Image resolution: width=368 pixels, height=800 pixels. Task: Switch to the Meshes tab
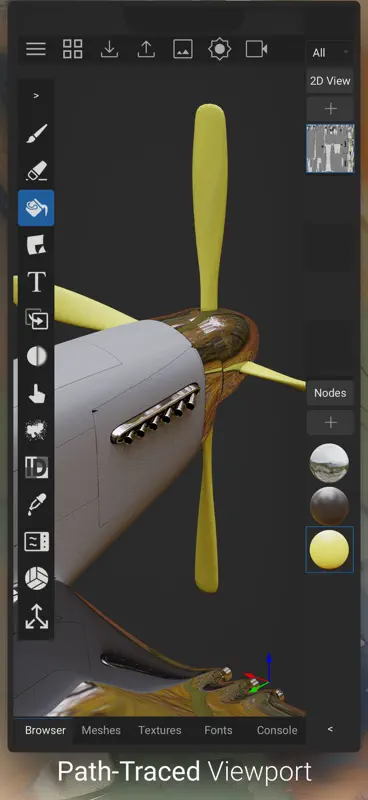(x=101, y=730)
